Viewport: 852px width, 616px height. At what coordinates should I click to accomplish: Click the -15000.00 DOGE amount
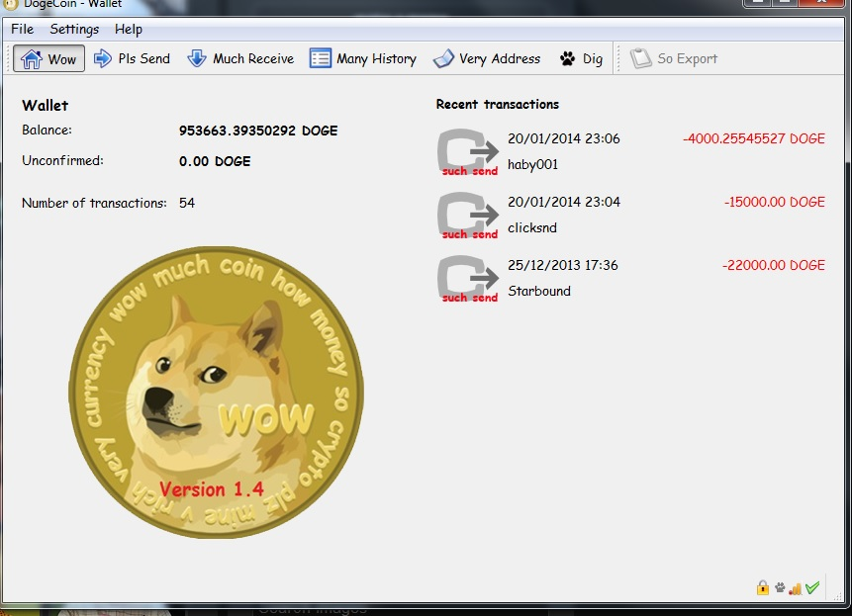click(774, 202)
